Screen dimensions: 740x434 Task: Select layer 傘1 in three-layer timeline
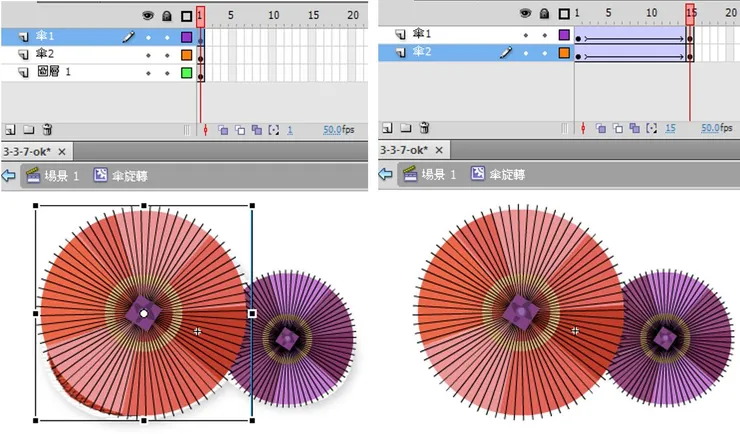[x=98, y=37]
